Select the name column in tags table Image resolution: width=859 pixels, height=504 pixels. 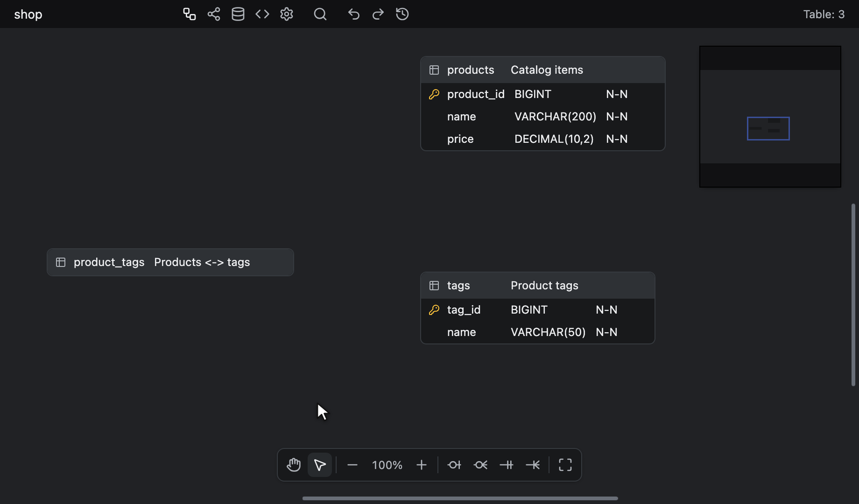(462, 332)
